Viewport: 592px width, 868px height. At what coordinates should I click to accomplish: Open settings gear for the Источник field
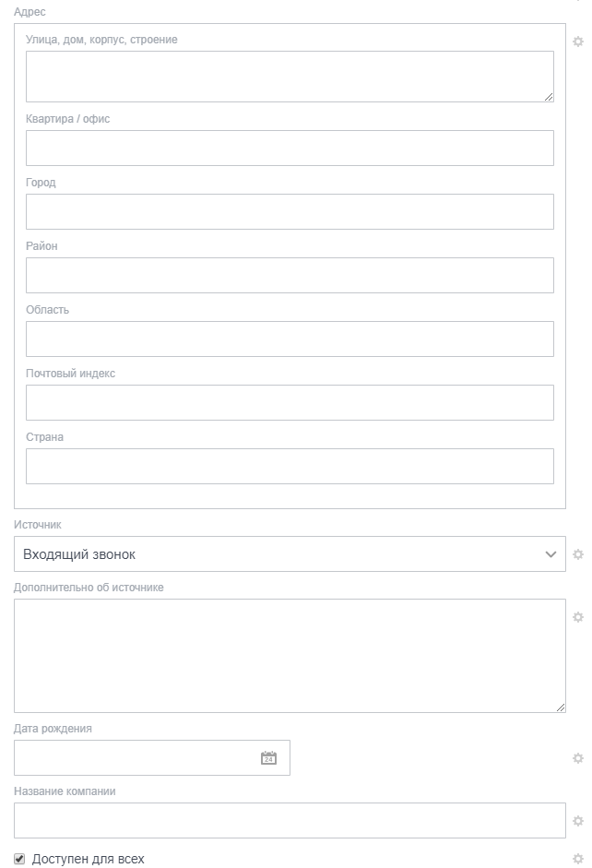[x=578, y=554]
